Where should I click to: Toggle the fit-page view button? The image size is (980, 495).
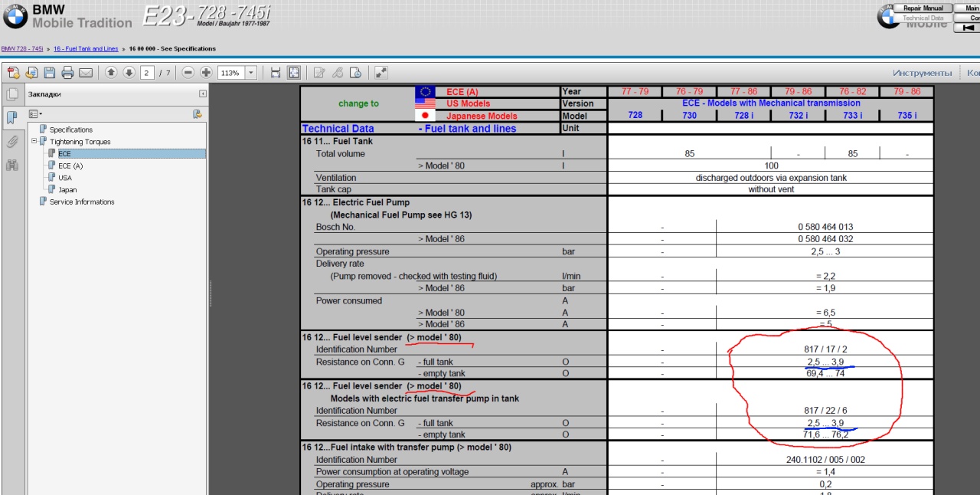coord(294,73)
